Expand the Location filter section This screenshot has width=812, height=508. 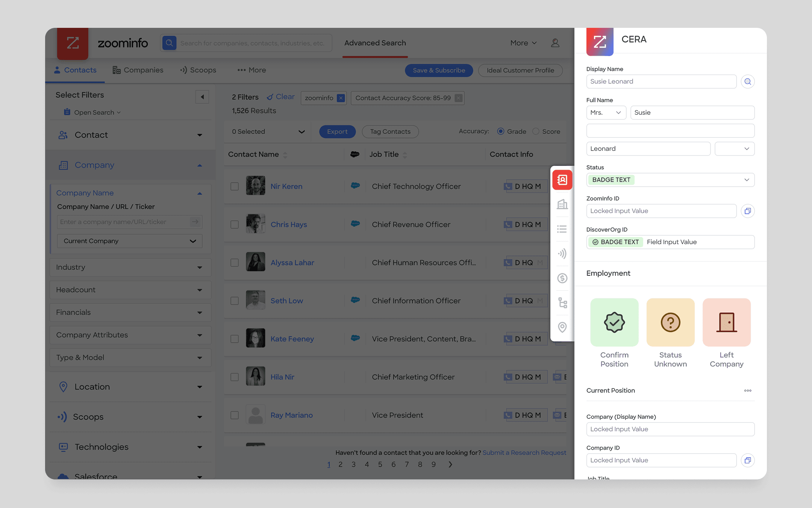pos(130,387)
